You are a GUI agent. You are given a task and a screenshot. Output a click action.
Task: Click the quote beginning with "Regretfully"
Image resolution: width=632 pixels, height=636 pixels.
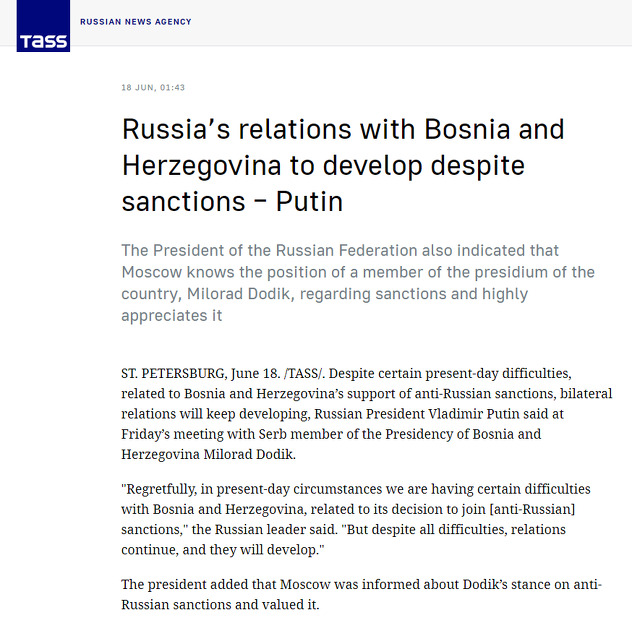[356, 520]
